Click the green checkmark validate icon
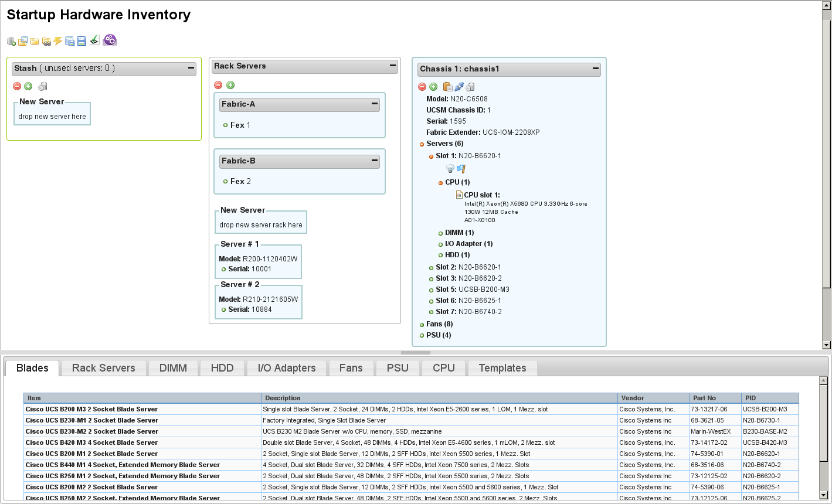This screenshot has height=504, width=832. pos(94,40)
